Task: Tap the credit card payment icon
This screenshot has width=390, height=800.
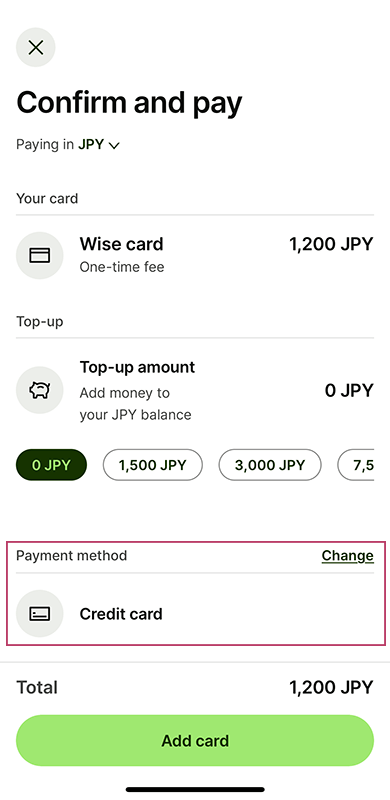Action: click(40, 614)
